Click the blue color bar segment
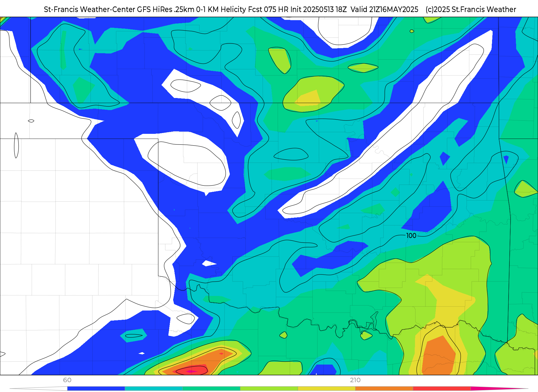 point(96,389)
